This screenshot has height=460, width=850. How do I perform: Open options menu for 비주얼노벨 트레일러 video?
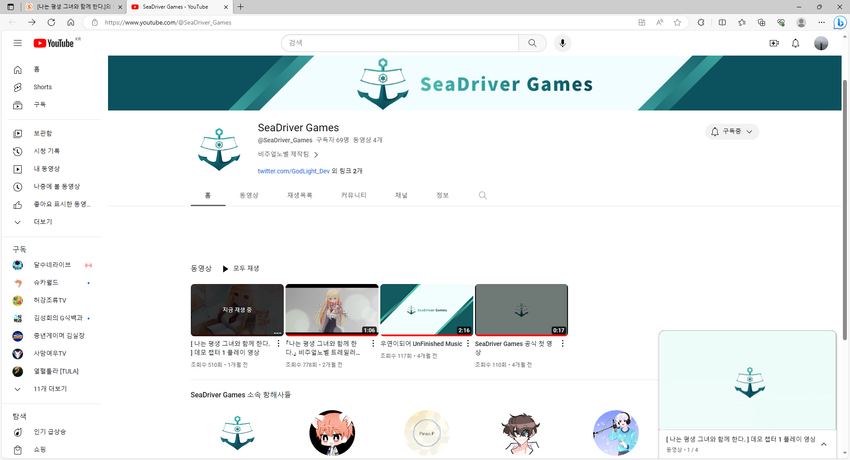click(373, 344)
